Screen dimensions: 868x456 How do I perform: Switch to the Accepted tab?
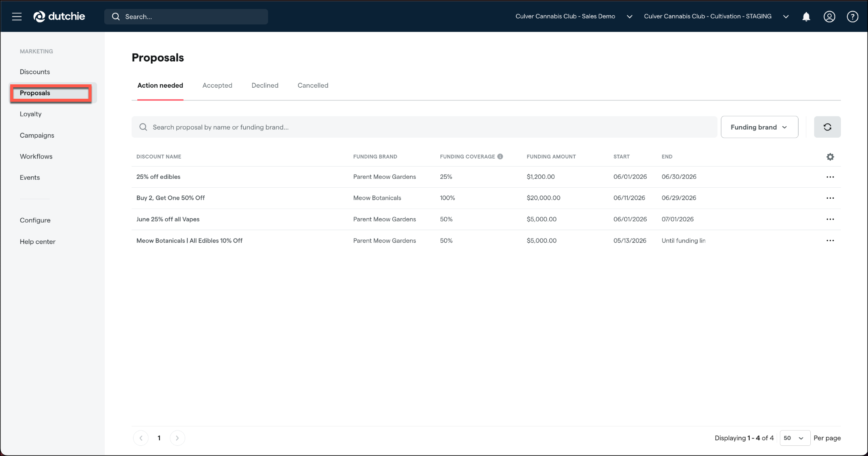pos(217,85)
